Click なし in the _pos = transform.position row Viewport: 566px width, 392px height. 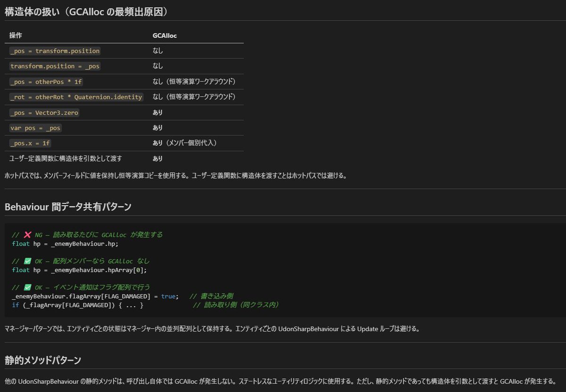158,51
